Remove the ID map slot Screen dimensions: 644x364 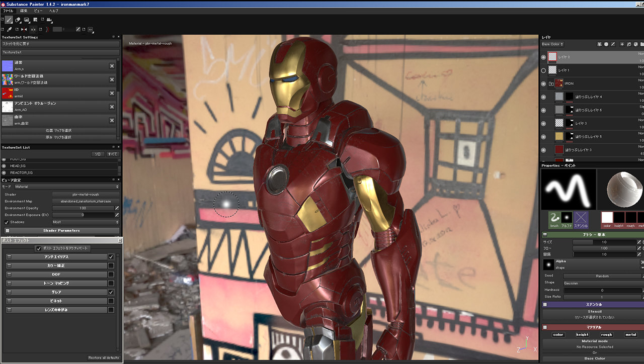point(112,93)
